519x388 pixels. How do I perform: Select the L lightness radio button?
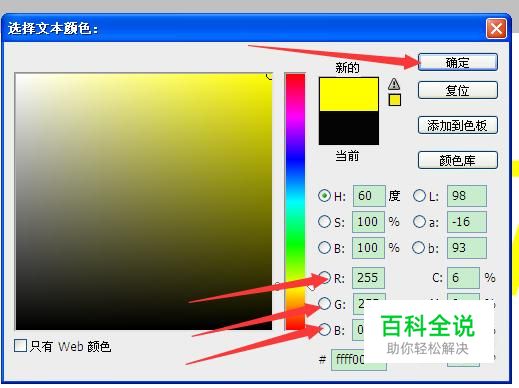(419, 196)
